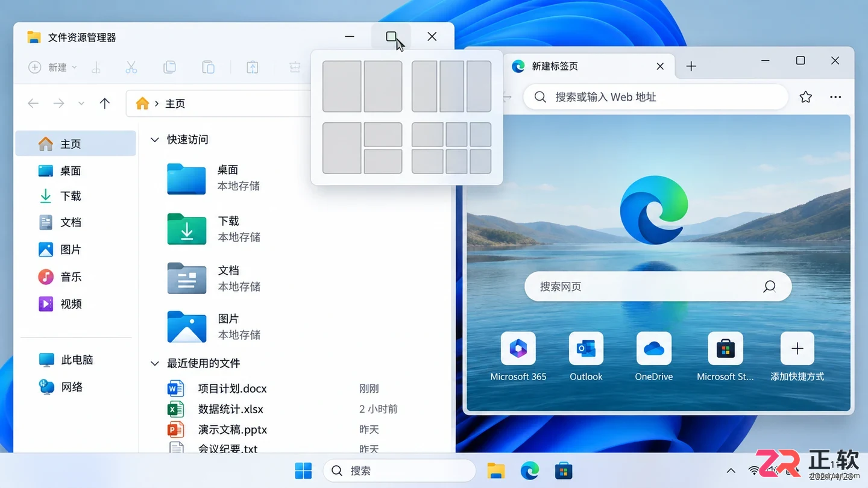The width and height of the screenshot is (868, 488).
Task: Click the Paste icon in File Explorer toolbar
Action: click(x=208, y=67)
